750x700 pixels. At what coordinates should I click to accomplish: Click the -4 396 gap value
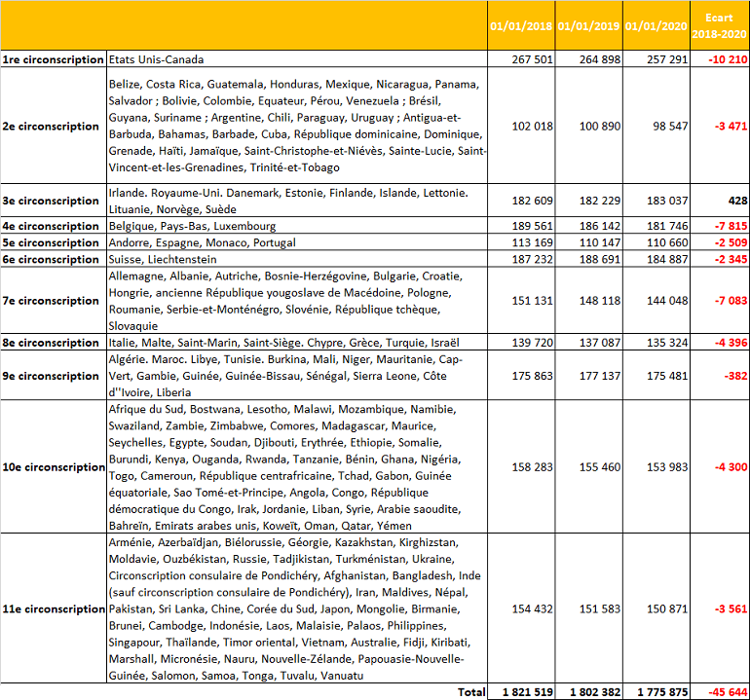731,343
